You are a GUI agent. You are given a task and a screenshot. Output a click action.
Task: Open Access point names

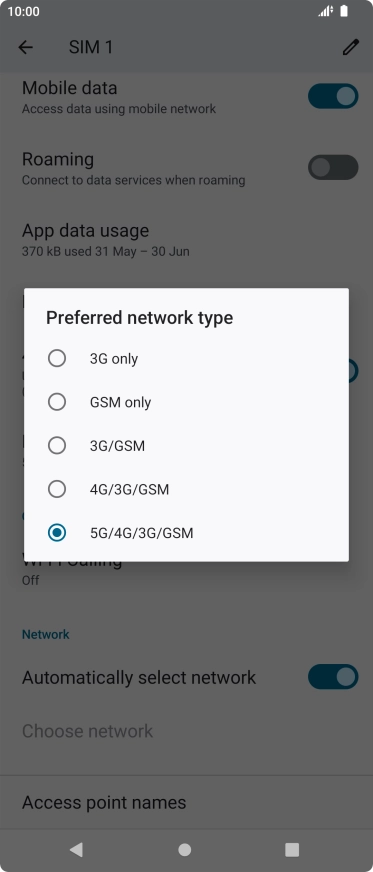pyautogui.click(x=186, y=802)
